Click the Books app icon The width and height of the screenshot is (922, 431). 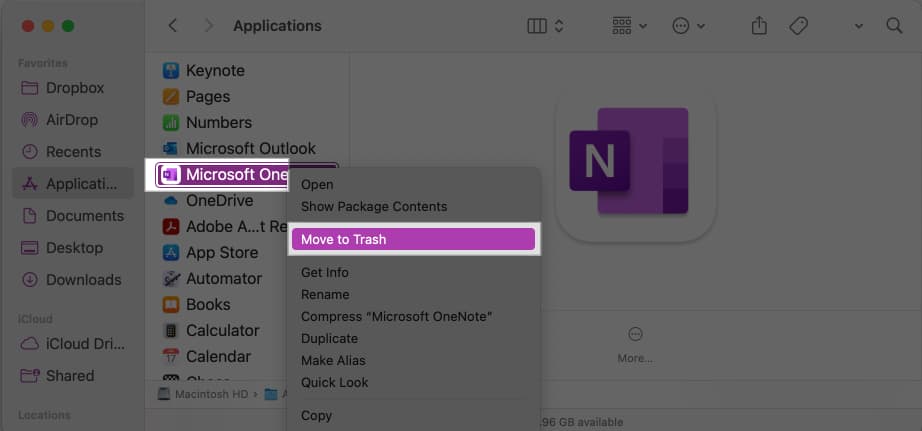click(171, 305)
